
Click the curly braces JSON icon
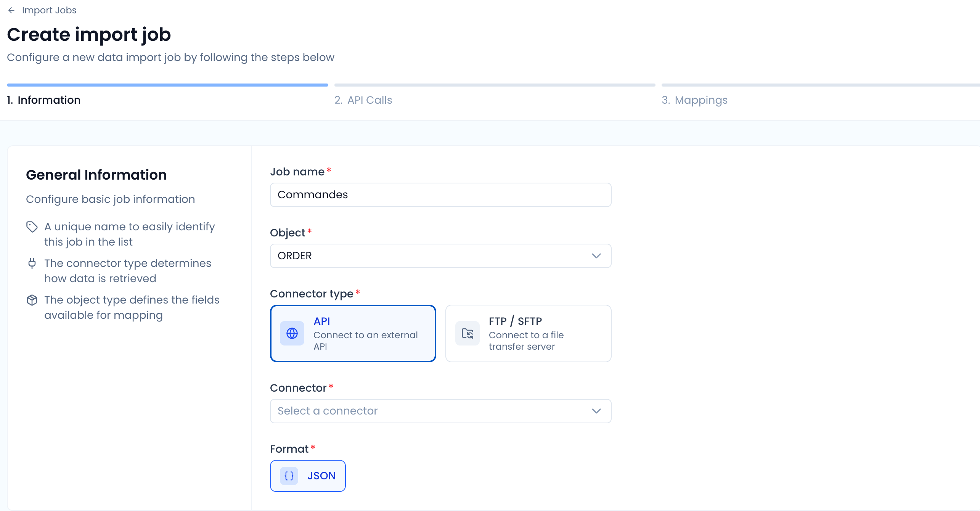[289, 476]
